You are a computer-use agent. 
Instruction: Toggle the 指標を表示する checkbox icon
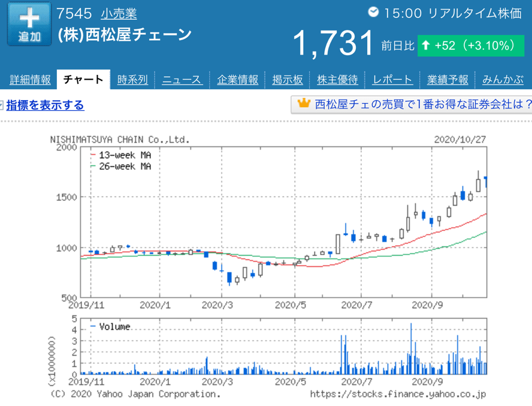click(x=1, y=105)
